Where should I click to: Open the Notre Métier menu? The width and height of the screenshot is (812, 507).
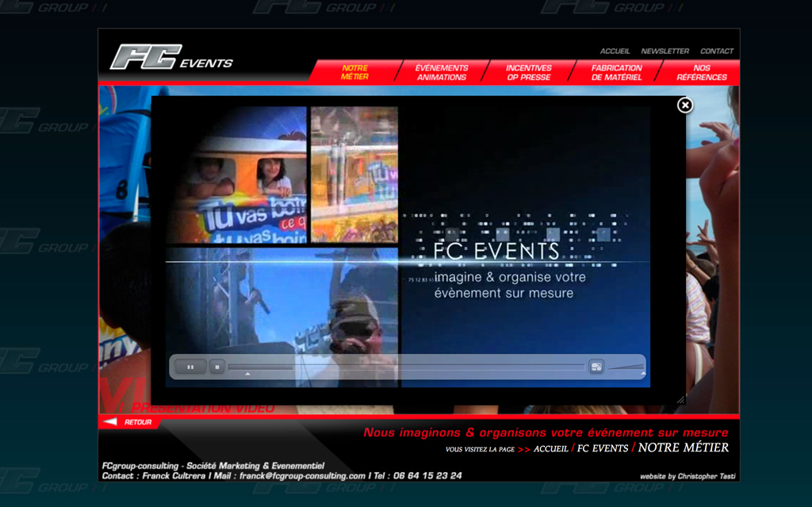point(354,72)
